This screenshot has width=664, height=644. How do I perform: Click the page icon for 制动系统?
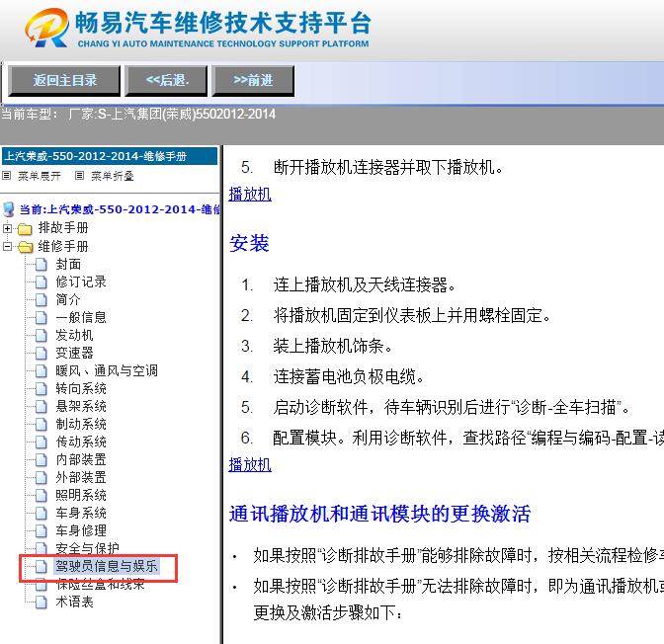click(x=41, y=425)
